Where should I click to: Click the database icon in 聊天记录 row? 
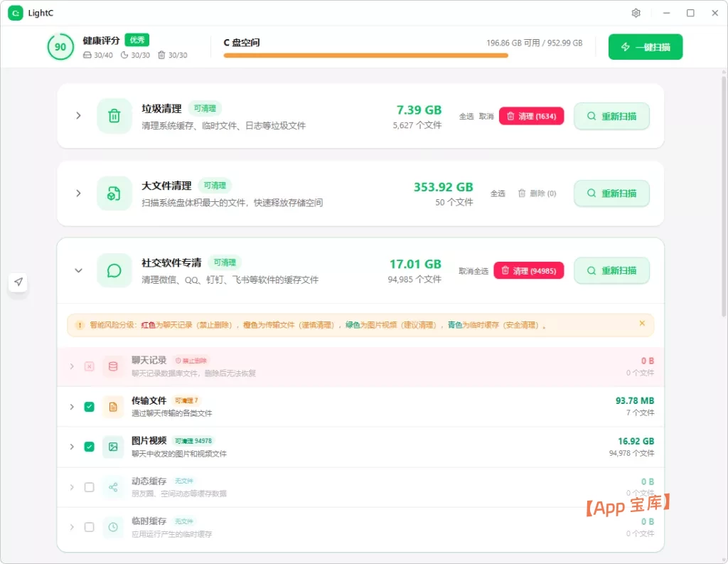(113, 366)
